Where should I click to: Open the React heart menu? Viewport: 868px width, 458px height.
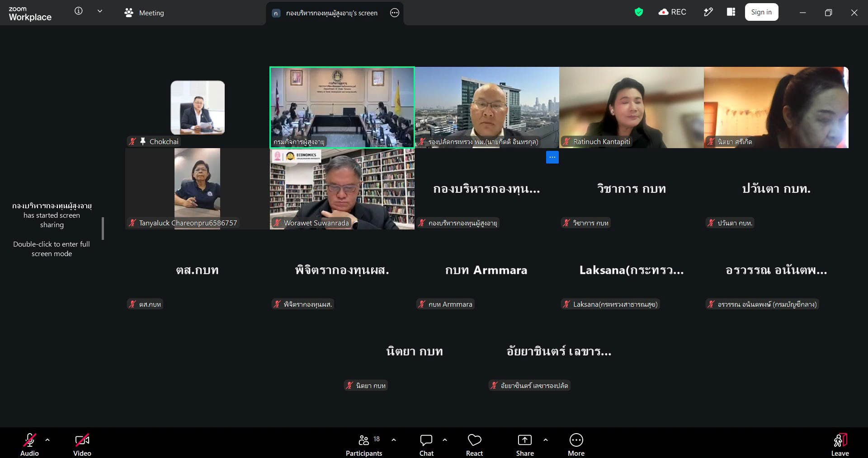tap(474, 445)
